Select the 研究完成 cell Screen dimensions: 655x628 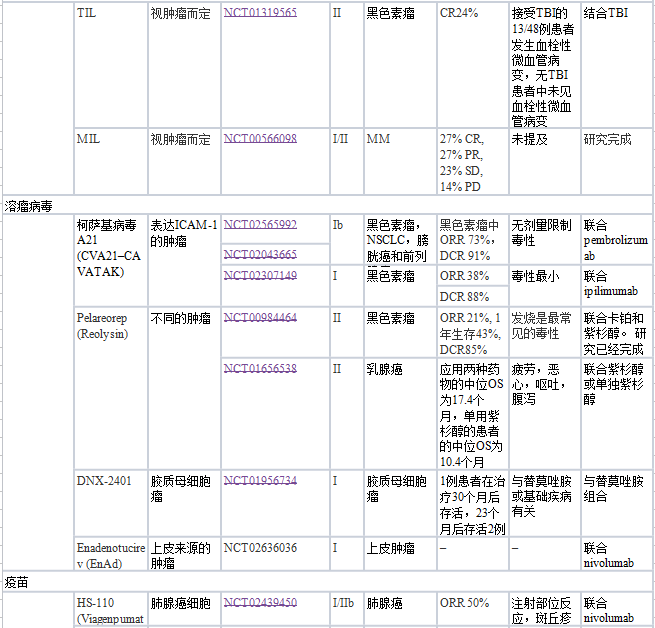[x=617, y=161]
